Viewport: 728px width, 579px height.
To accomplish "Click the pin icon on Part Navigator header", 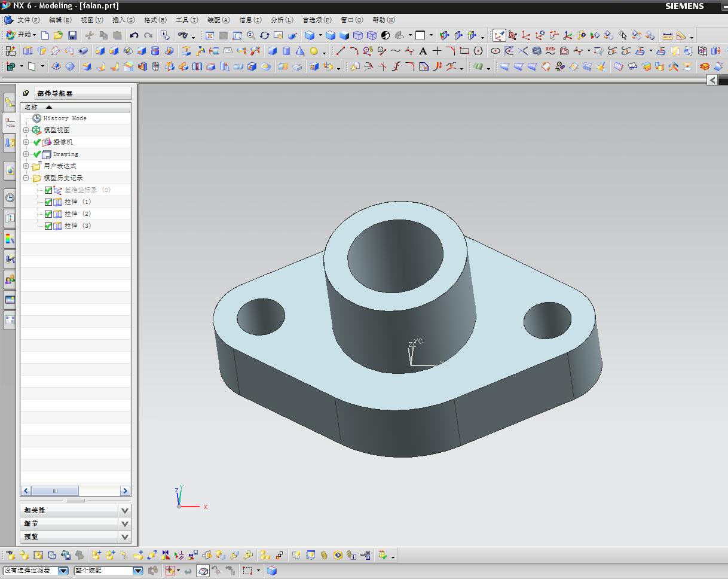I will [26, 93].
